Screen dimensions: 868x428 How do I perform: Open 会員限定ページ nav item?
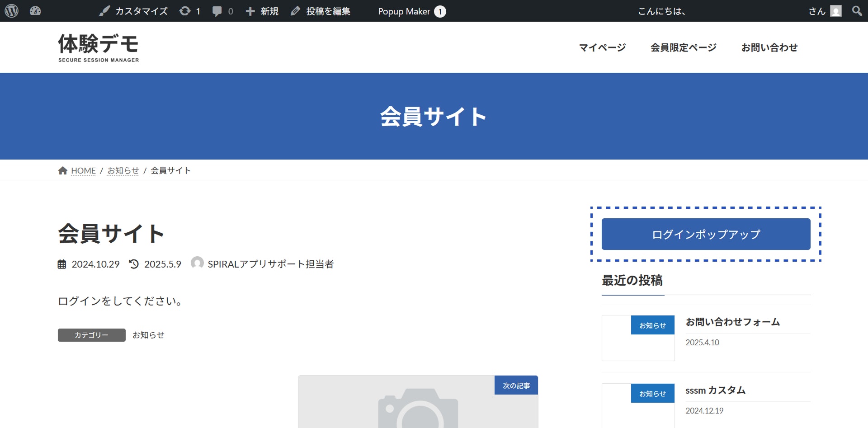[684, 47]
